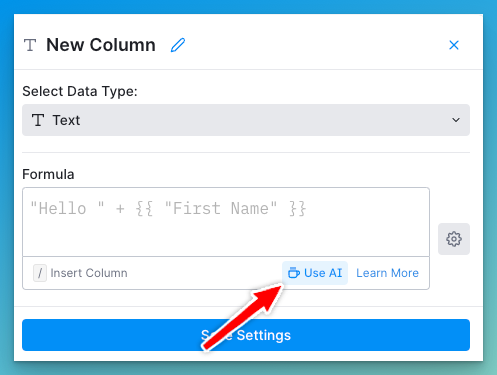Click the empty lower area of formula box
The image size is (497, 375).
point(226,238)
